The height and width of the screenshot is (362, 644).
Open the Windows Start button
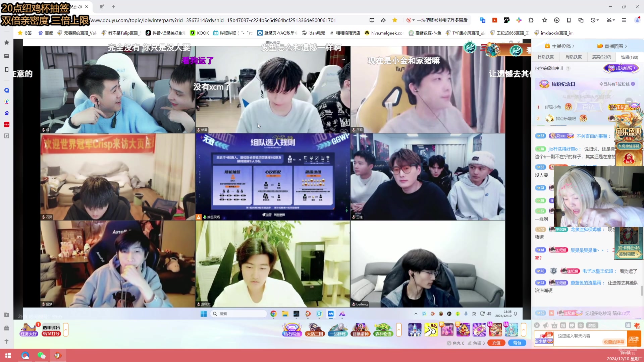8,356
